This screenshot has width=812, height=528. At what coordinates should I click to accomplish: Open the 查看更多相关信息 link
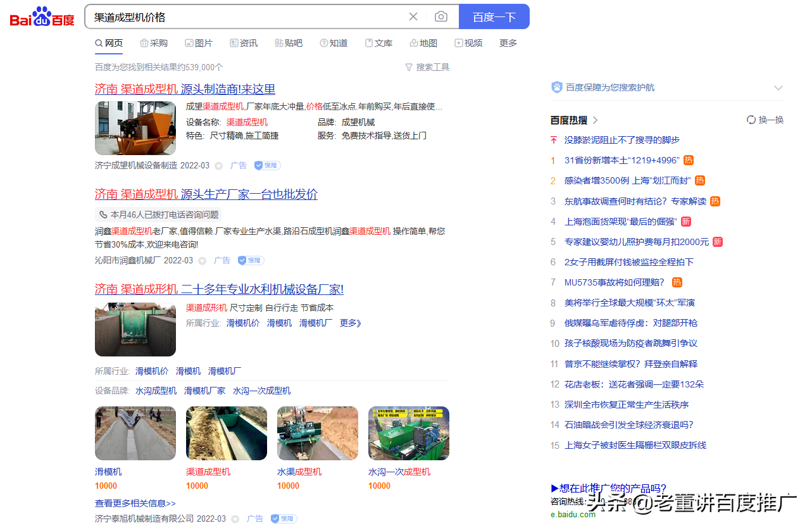pos(135,503)
